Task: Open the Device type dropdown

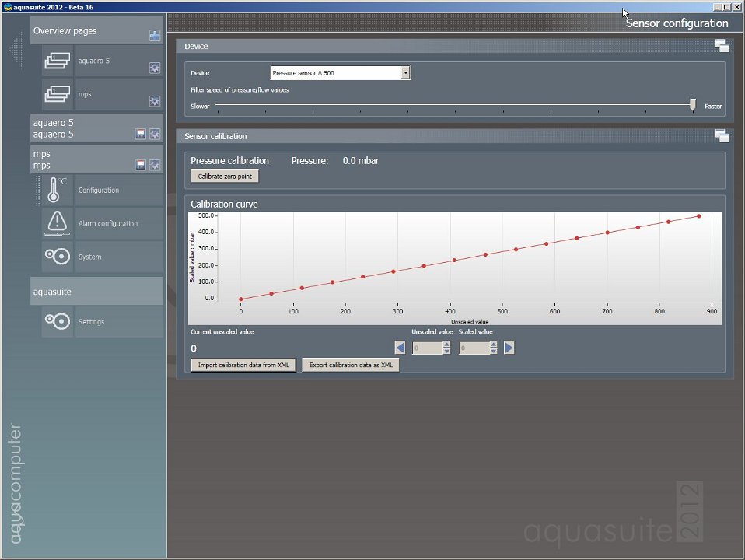Action: 340,73
